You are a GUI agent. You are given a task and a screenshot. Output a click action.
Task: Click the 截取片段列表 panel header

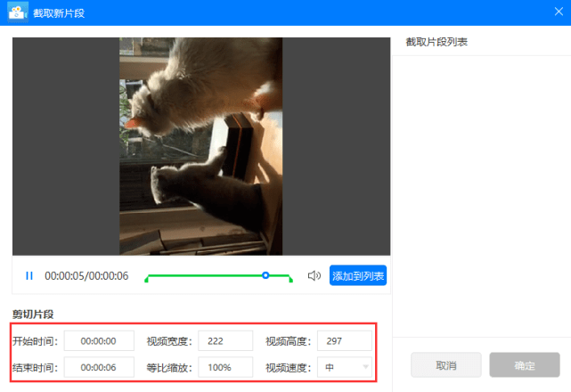pos(436,42)
